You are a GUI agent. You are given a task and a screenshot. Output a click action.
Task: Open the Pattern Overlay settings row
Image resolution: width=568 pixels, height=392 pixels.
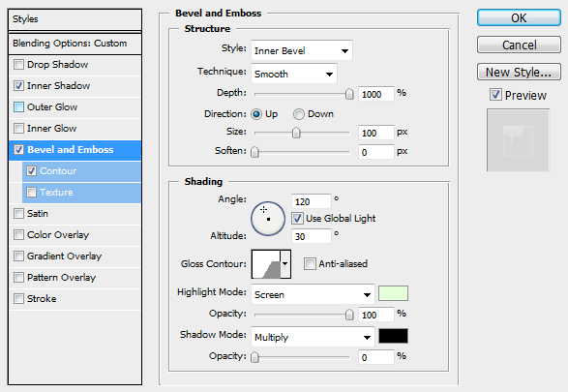coord(75,278)
